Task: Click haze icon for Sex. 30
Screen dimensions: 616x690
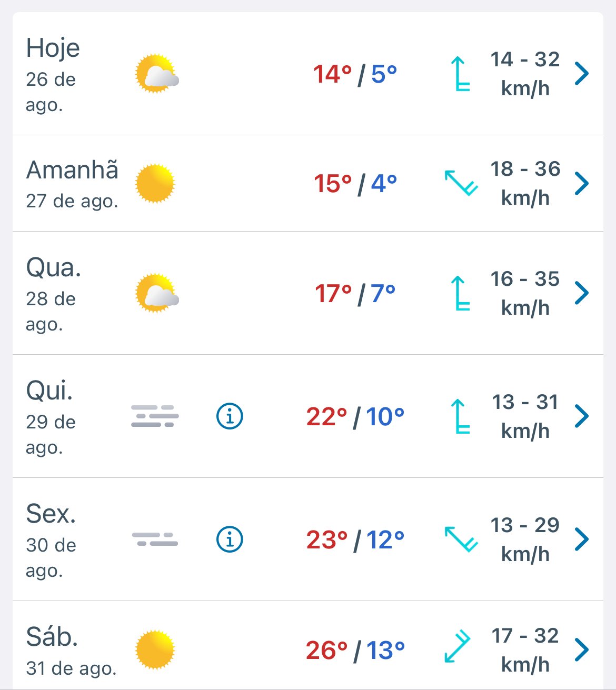Action: pos(155,539)
